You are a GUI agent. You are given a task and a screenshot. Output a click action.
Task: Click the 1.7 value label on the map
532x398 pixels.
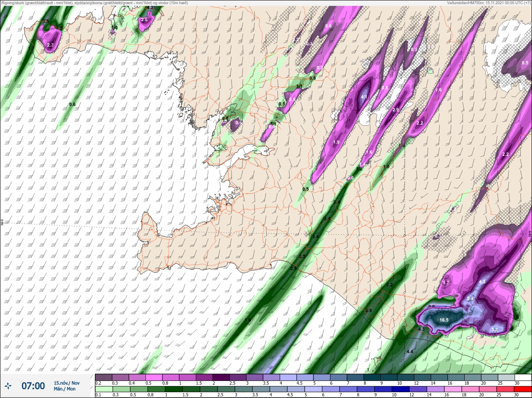(x=446, y=283)
